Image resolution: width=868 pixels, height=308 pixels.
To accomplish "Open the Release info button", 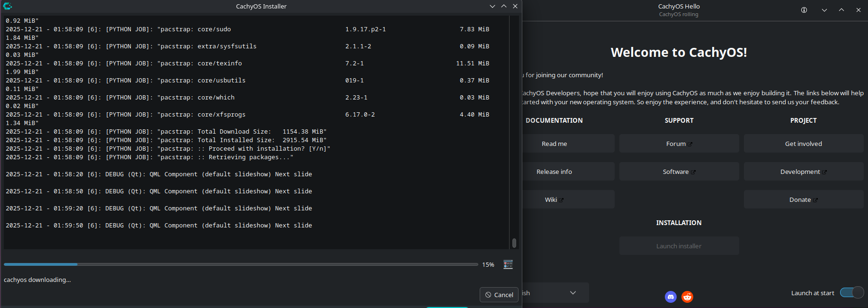I will point(568,172).
